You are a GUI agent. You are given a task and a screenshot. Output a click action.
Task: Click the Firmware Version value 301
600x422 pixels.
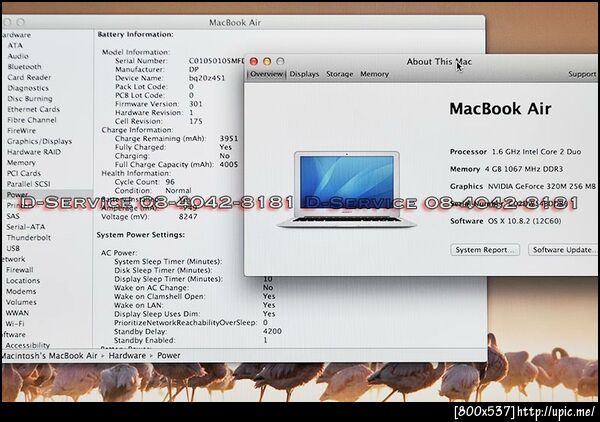tap(196, 104)
